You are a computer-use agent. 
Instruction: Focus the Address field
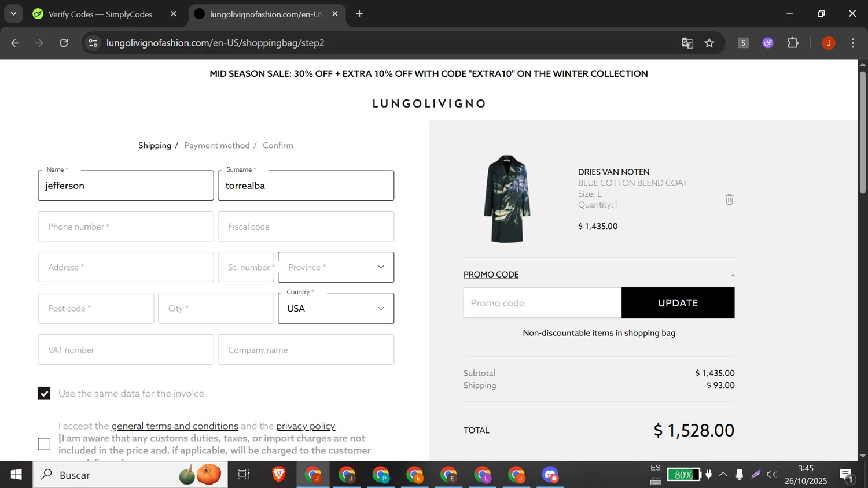[126, 267]
